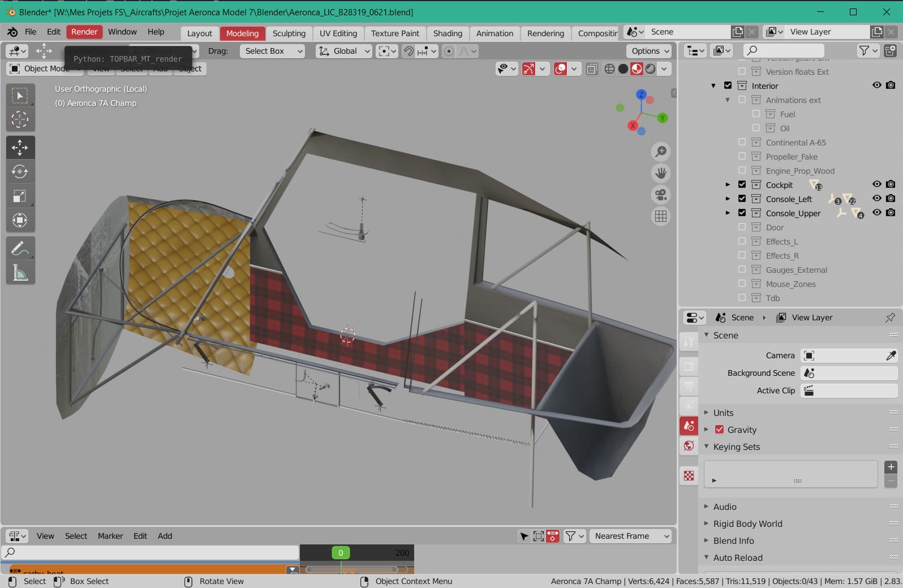
Task: Switch to orthographic grid view icon
Action: coord(660,216)
